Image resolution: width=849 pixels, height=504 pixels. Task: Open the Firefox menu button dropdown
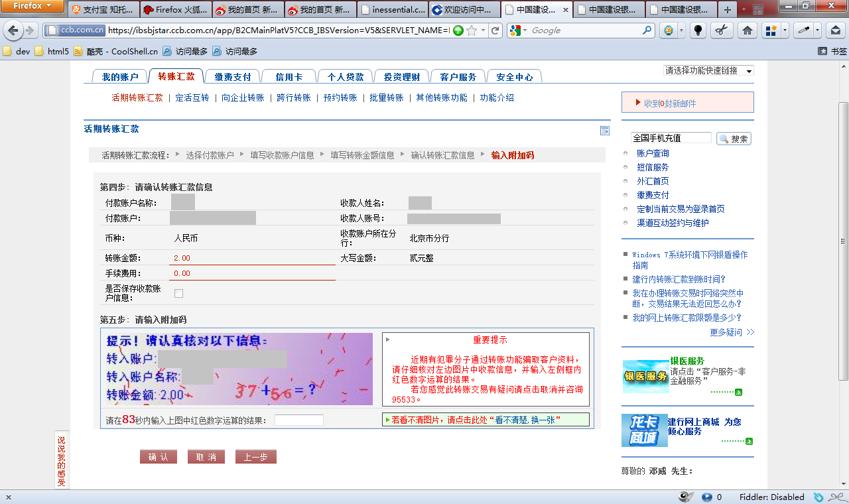(x=32, y=6)
